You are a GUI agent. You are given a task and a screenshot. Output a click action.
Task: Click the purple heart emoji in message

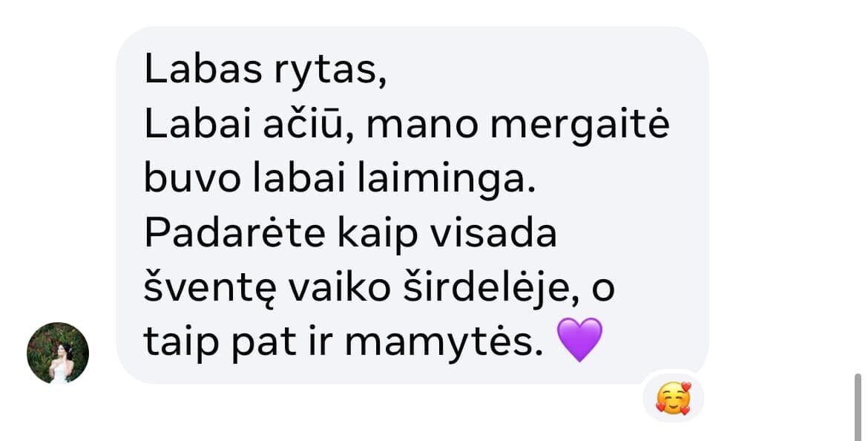pyautogui.click(x=579, y=339)
